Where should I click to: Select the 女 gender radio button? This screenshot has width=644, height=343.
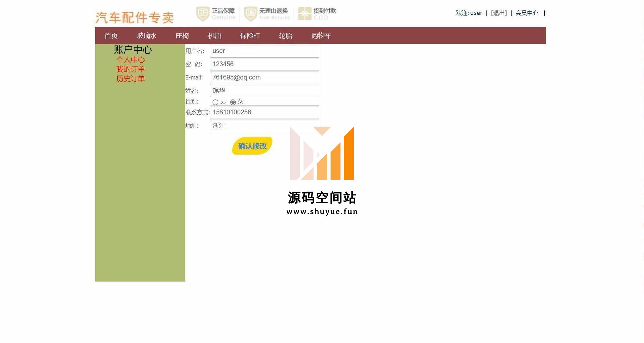pos(233,102)
